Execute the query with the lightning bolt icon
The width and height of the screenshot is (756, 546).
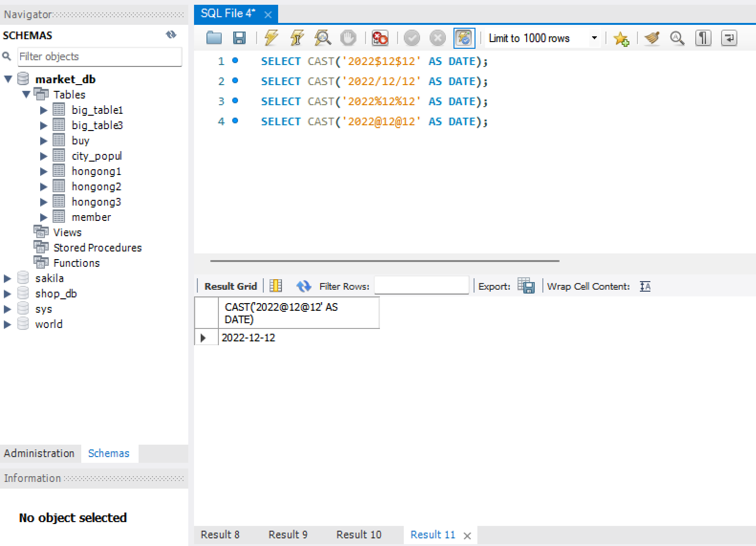click(x=271, y=38)
